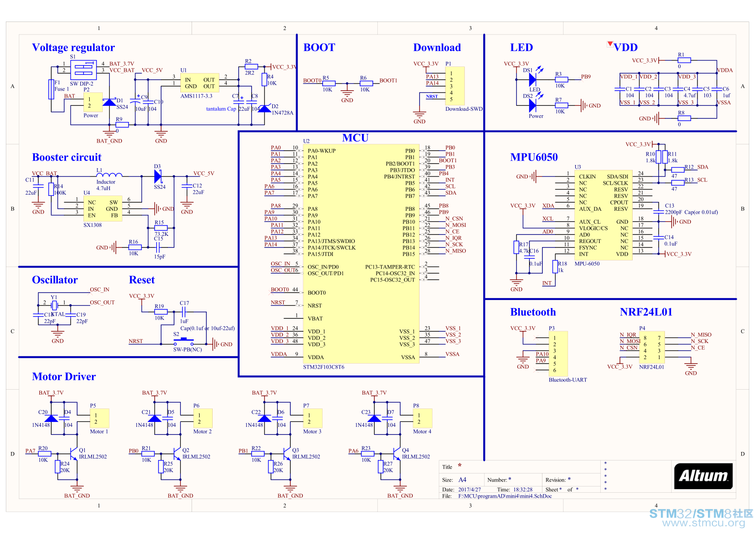Select the 1N4728A zener diode D2
Image resolution: width=756 pixels, height=534 pixels.
265,109
